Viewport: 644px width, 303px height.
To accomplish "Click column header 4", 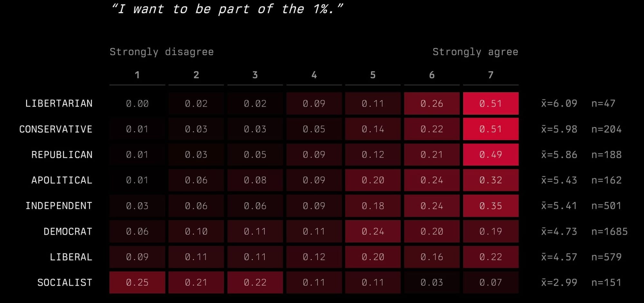I will click(314, 75).
